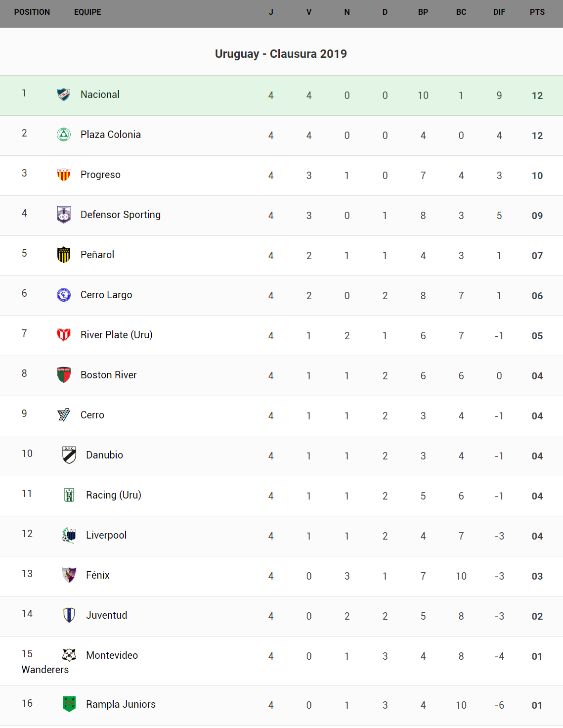Click the Progreso striped shield icon
563x728 pixels.
click(64, 174)
